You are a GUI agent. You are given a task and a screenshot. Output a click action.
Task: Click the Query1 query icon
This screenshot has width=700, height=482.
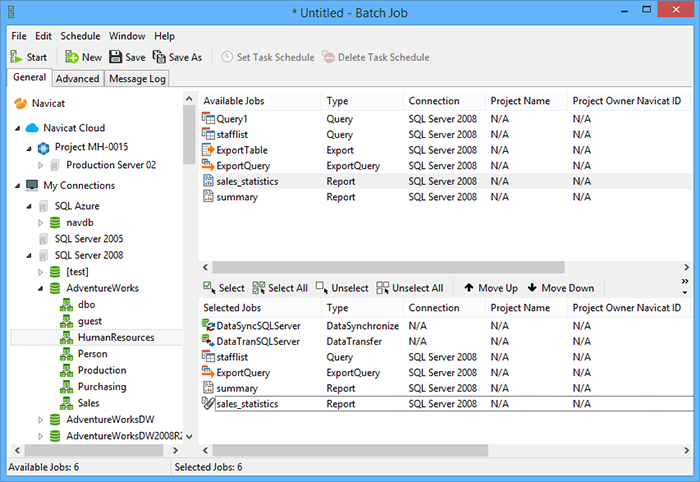pos(208,119)
